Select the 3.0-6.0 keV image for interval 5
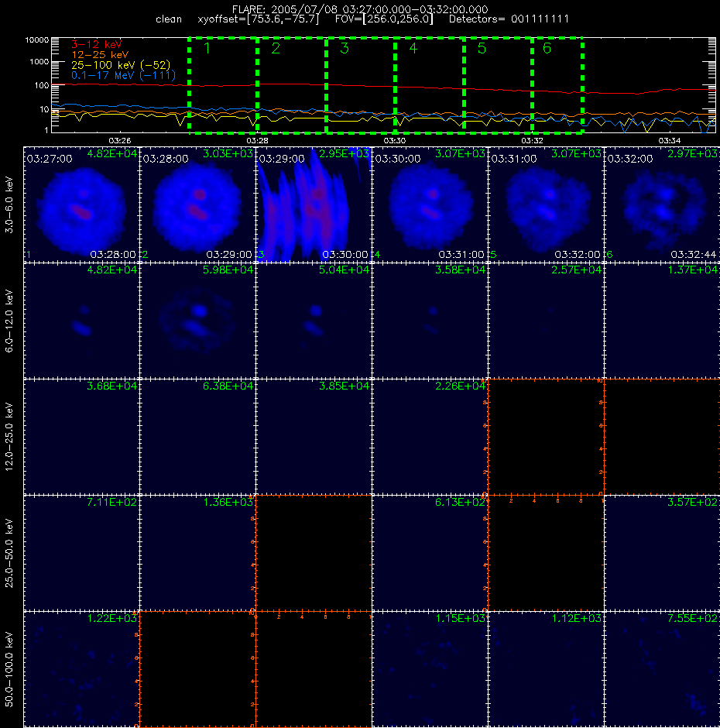This screenshot has width=720, height=728. point(546,204)
